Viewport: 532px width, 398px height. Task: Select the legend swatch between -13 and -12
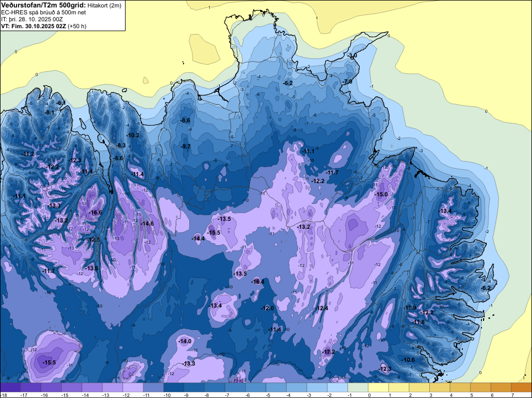coord(113,387)
